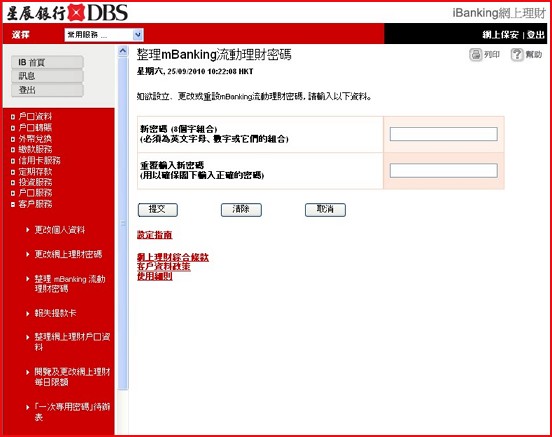Click the 登出 logout link in top bar
Image resolution: width=552 pixels, height=437 pixels.
(535, 35)
